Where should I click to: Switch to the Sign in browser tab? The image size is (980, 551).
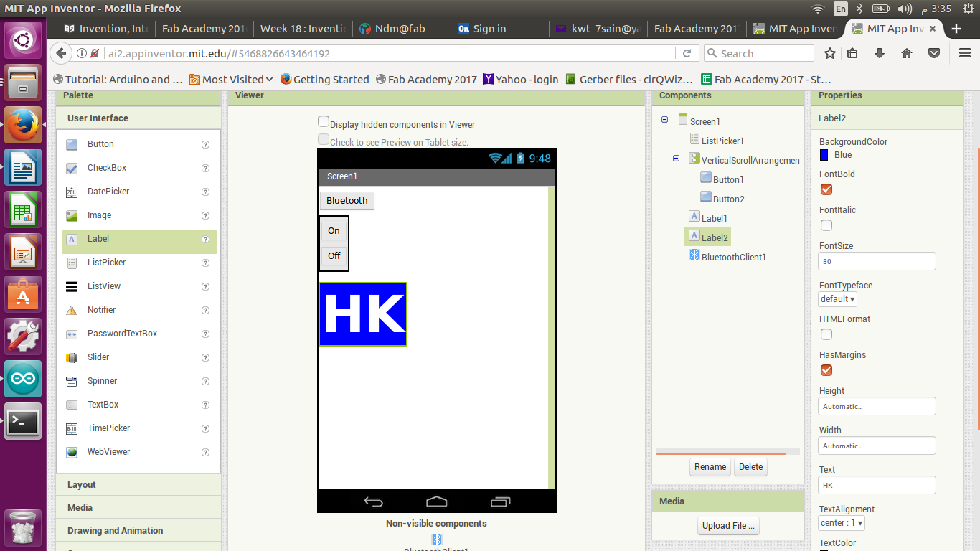499,29
